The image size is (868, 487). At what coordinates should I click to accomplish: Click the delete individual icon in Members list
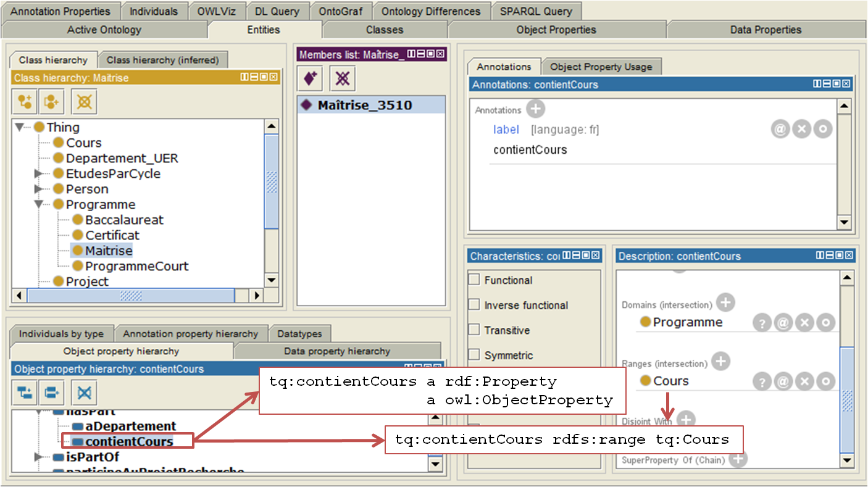click(x=341, y=78)
